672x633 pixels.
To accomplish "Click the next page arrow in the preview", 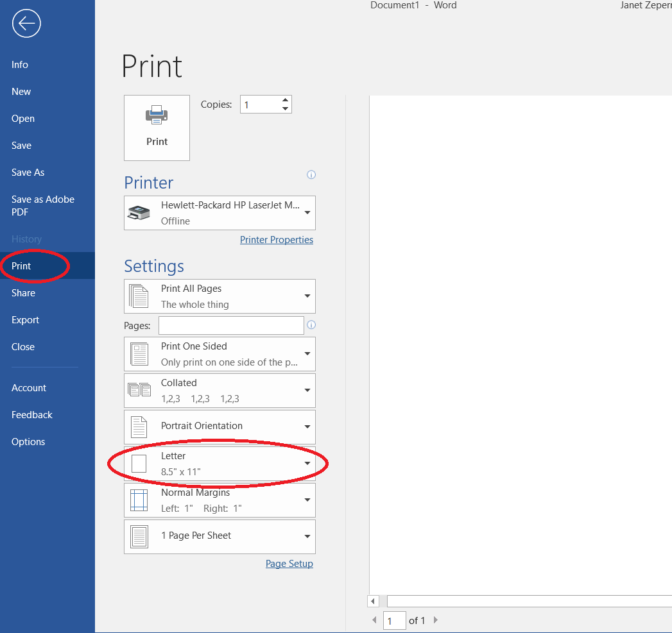I will coord(435,620).
